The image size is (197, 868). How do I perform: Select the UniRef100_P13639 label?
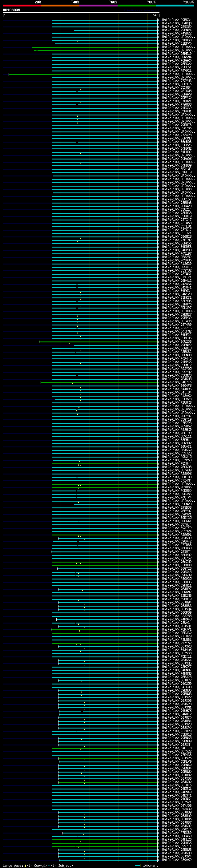[x=177, y=264]
